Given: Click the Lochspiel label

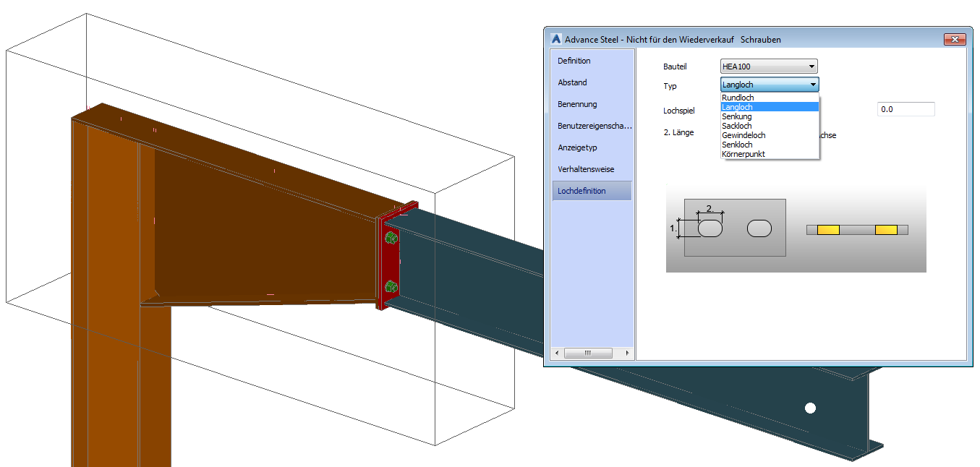Looking at the screenshot, I should (679, 111).
